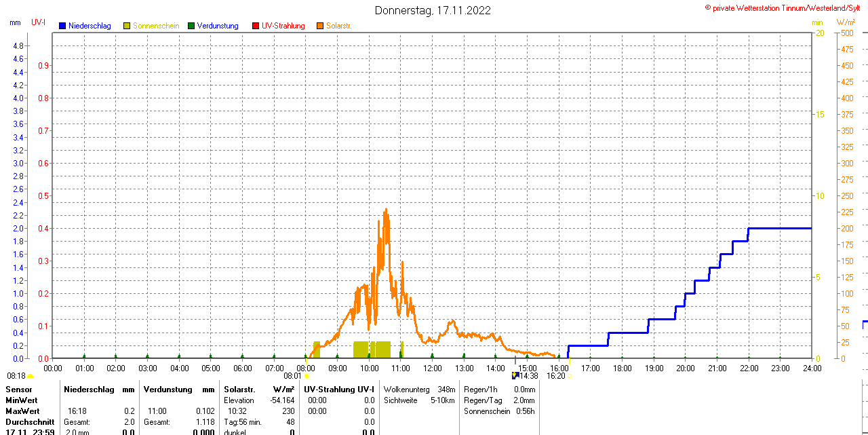
Task: Click the blue Niederschlag legend square
Action: (x=62, y=26)
